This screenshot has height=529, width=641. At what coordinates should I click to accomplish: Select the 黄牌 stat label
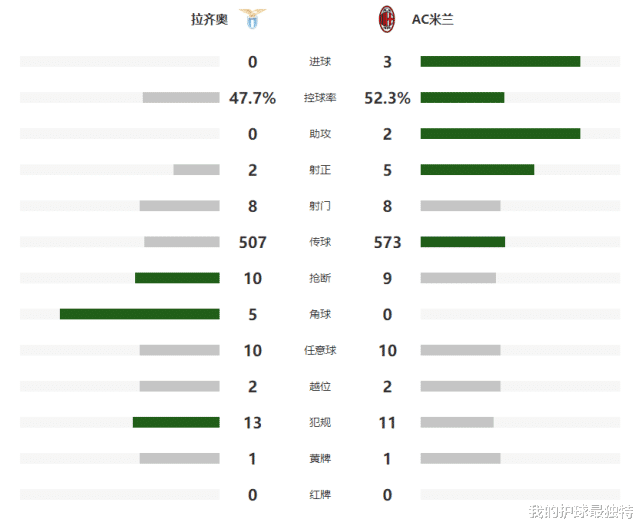point(320,458)
